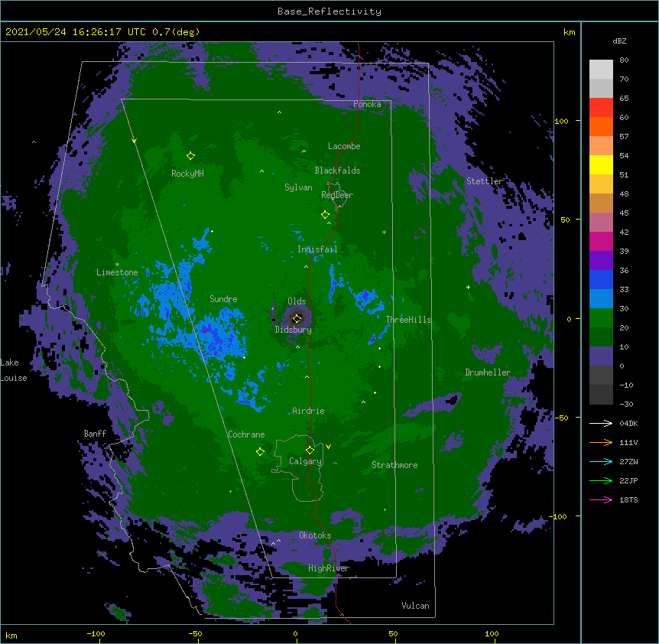
Task: Select the slate purple 10-0 dBZ swatch
Action: [x=601, y=356]
